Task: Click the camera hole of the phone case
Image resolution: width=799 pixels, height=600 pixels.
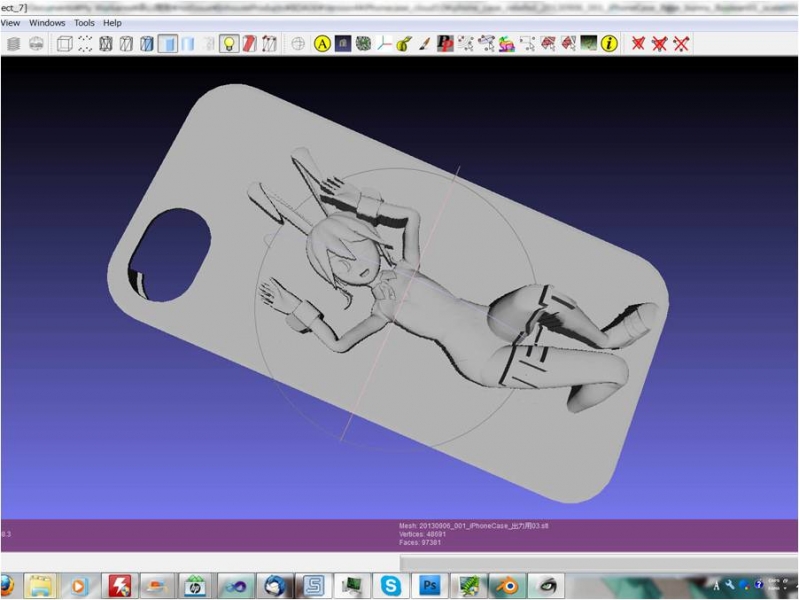Action: pyautogui.click(x=169, y=255)
